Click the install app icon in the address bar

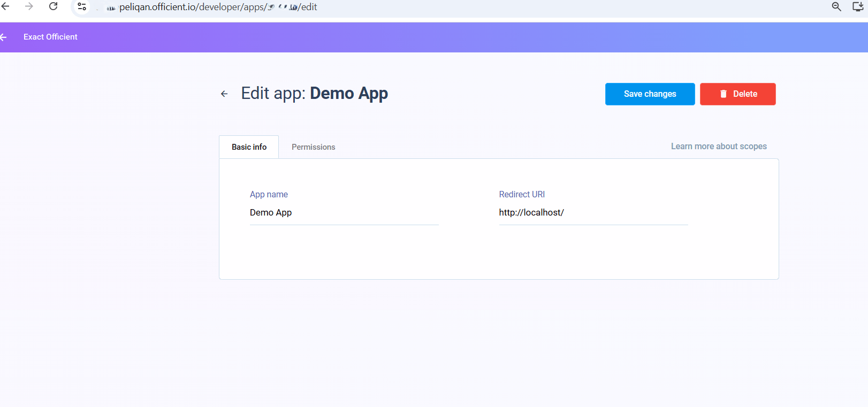click(858, 6)
